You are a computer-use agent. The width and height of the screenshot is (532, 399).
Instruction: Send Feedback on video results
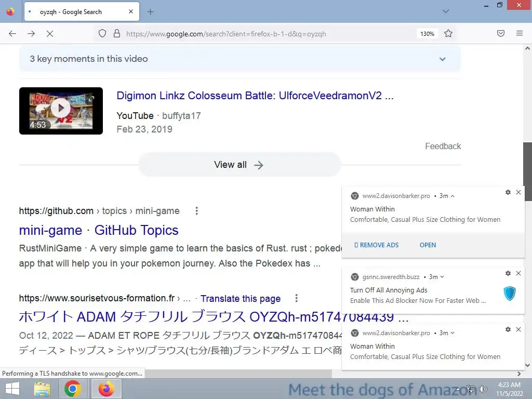[443, 146]
